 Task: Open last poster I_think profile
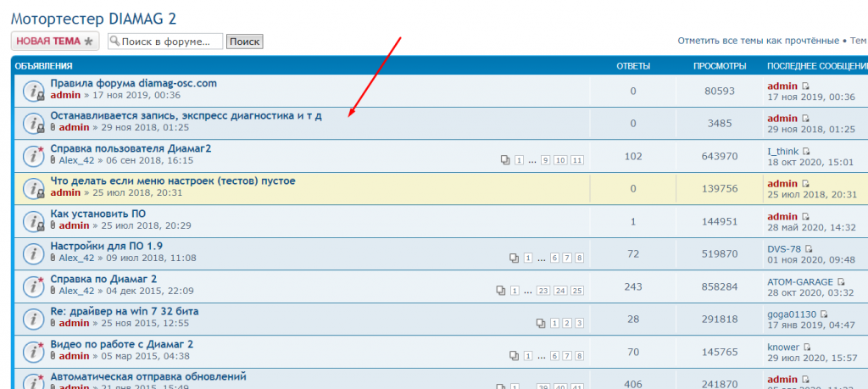(783, 152)
